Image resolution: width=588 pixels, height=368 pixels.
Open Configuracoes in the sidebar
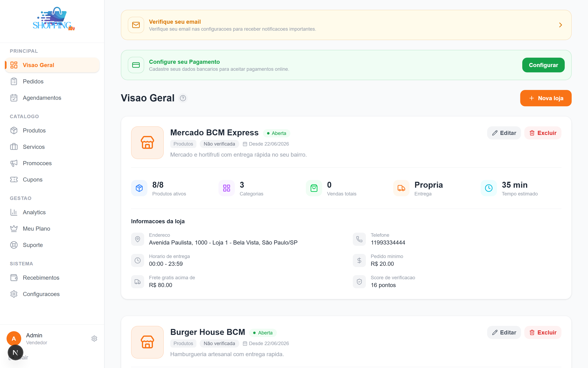tap(52, 294)
